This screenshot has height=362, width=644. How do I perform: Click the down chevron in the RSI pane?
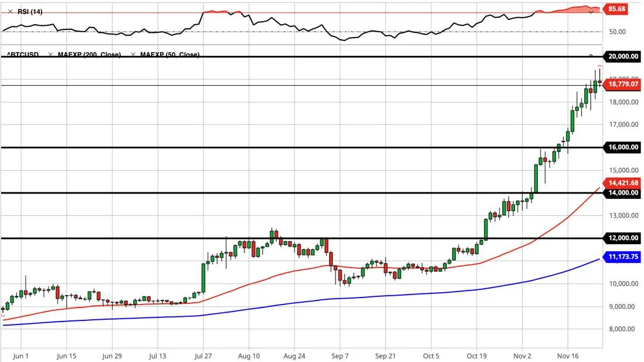point(591,13)
